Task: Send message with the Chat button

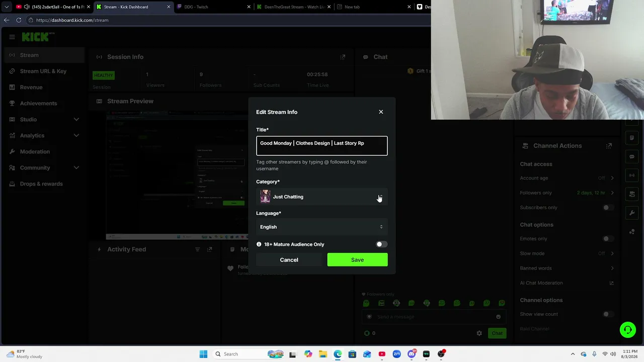Action: tap(497, 333)
